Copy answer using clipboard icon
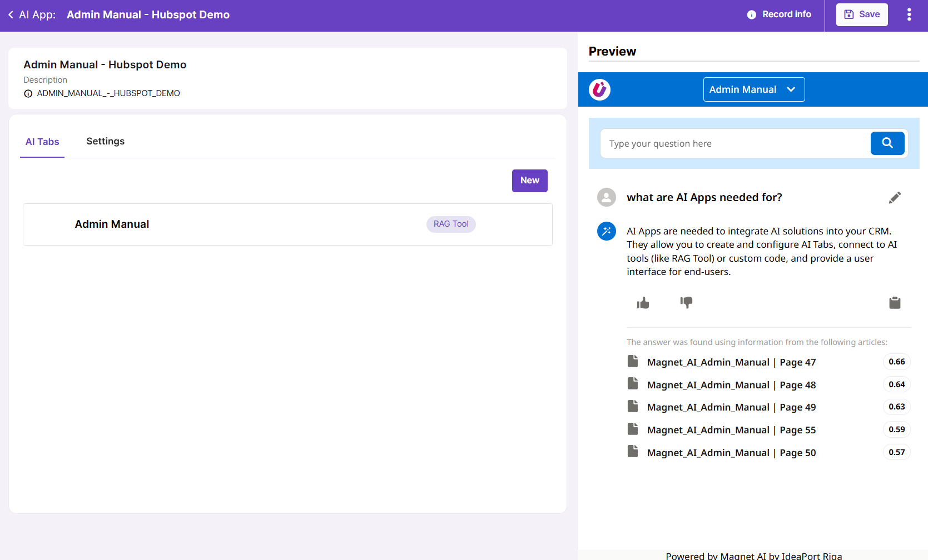The height and width of the screenshot is (560, 928). [894, 303]
